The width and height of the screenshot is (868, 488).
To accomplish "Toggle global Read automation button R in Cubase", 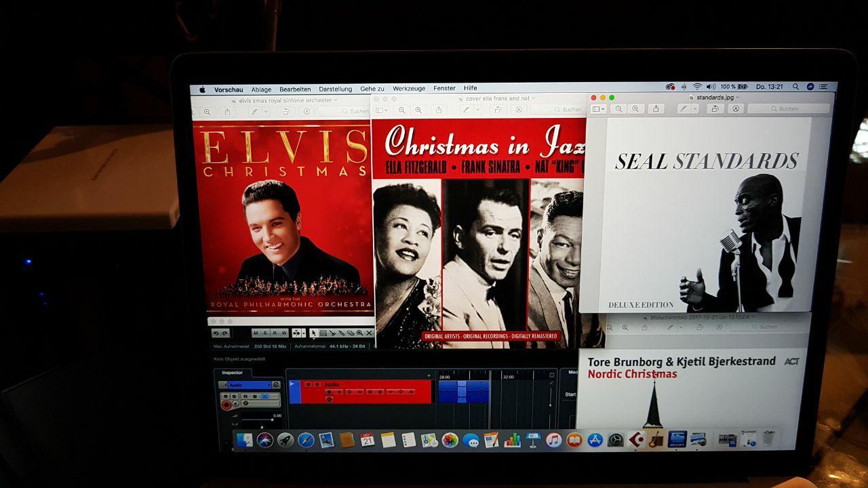I will 275,333.
